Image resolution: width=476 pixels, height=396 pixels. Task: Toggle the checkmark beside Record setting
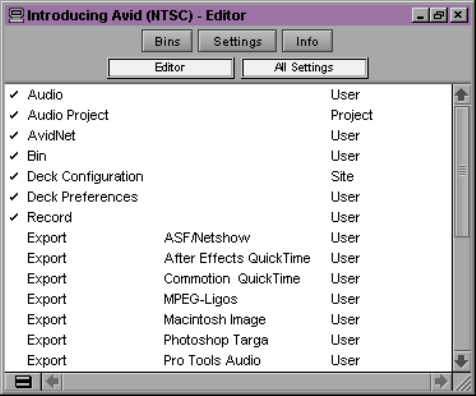[14, 217]
